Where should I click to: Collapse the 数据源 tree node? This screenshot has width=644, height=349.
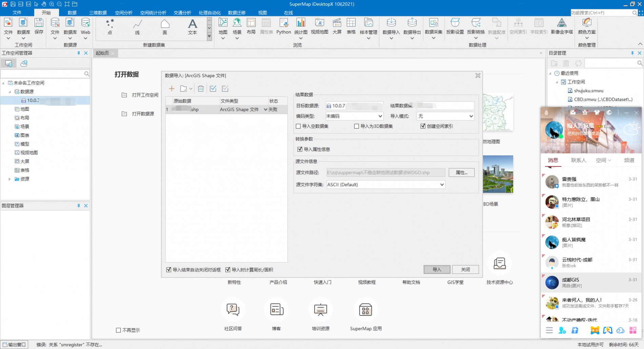(10, 92)
